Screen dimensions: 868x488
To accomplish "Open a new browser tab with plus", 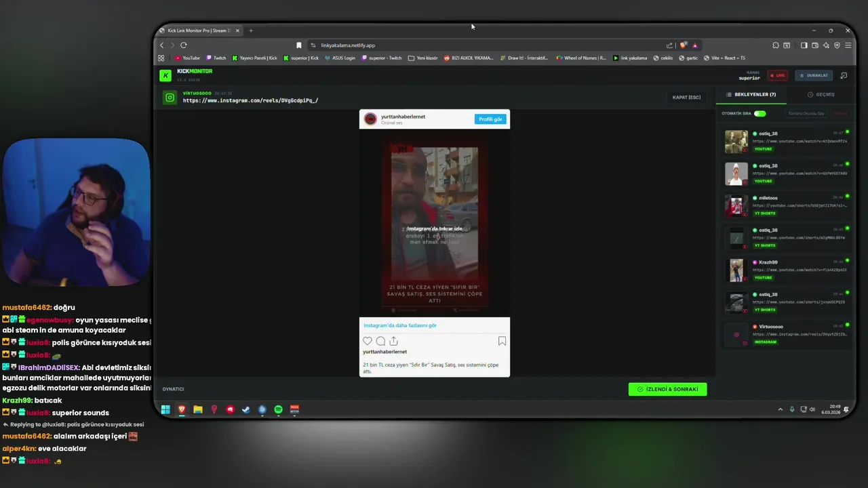I will pyautogui.click(x=251, y=30).
